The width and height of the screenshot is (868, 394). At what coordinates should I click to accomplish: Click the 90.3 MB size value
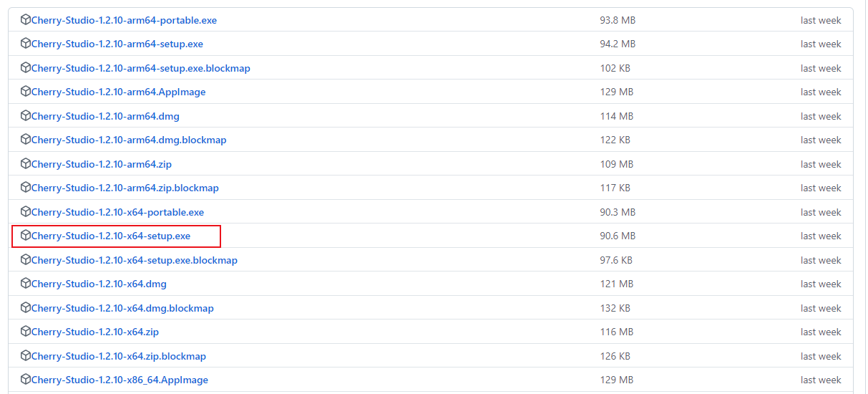(x=618, y=212)
